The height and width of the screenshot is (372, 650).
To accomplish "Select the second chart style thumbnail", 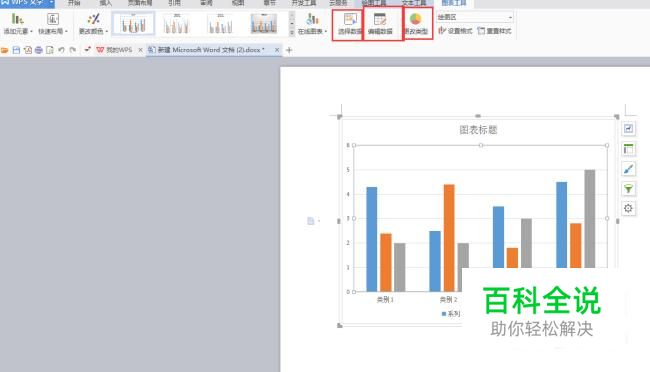I will pyautogui.click(x=177, y=24).
